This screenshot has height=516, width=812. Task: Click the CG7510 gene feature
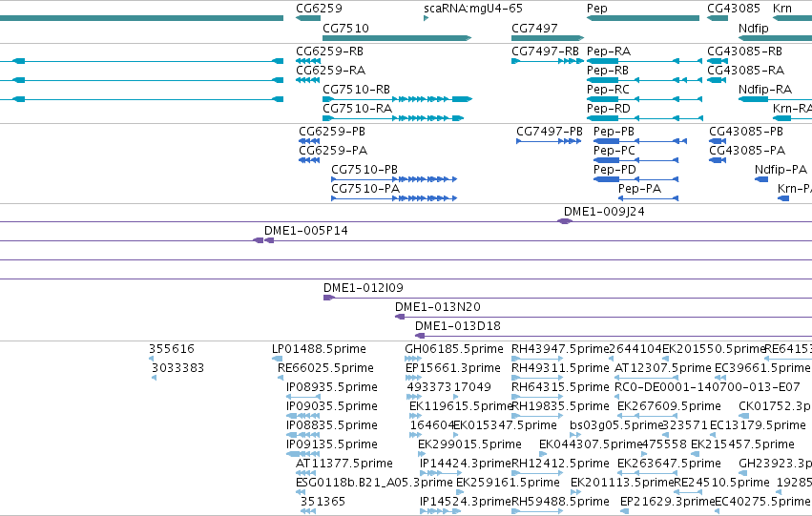[397, 38]
